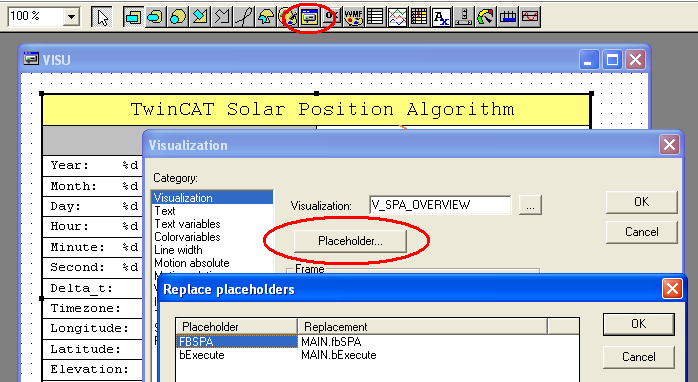
Task: Click the Elevation: field in VISU
Action: [92, 370]
